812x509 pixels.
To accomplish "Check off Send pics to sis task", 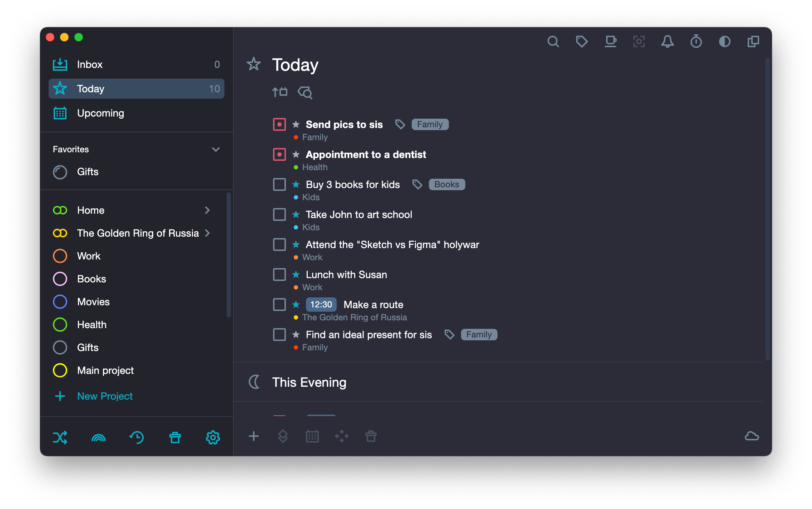I will click(279, 124).
